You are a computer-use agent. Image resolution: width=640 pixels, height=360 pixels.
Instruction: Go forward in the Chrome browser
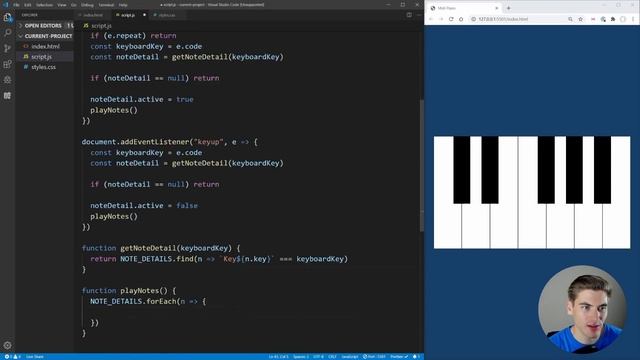coord(441,19)
